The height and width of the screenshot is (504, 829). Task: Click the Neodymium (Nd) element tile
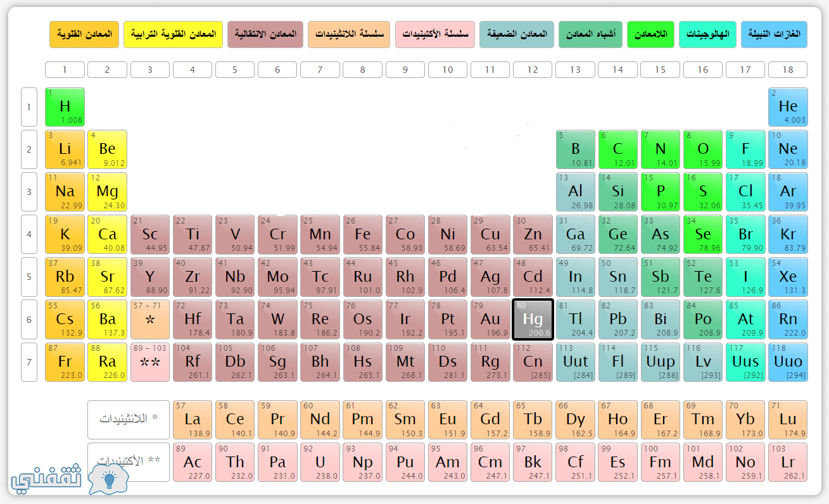(320, 419)
